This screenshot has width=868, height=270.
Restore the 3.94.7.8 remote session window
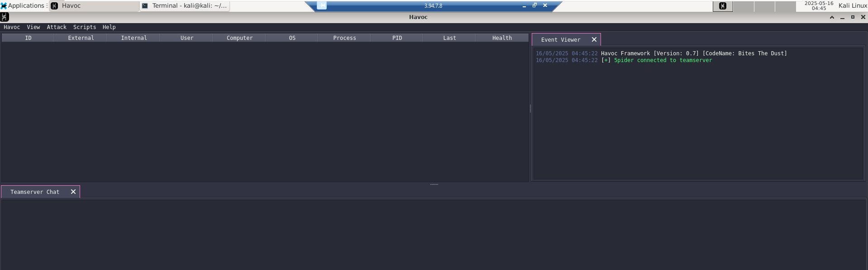(x=534, y=5)
